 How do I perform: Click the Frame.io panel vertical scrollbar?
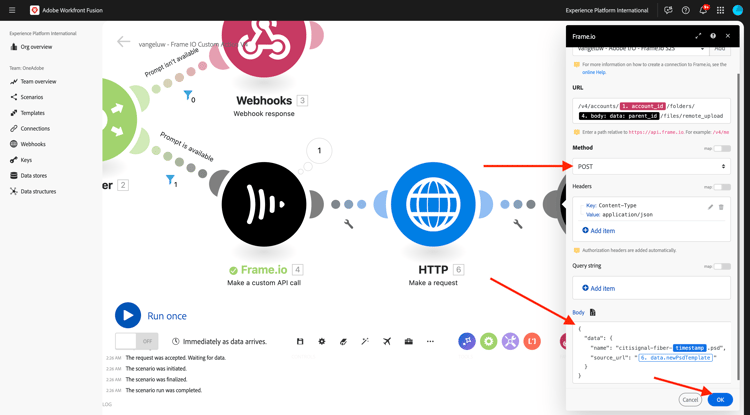(x=738, y=225)
